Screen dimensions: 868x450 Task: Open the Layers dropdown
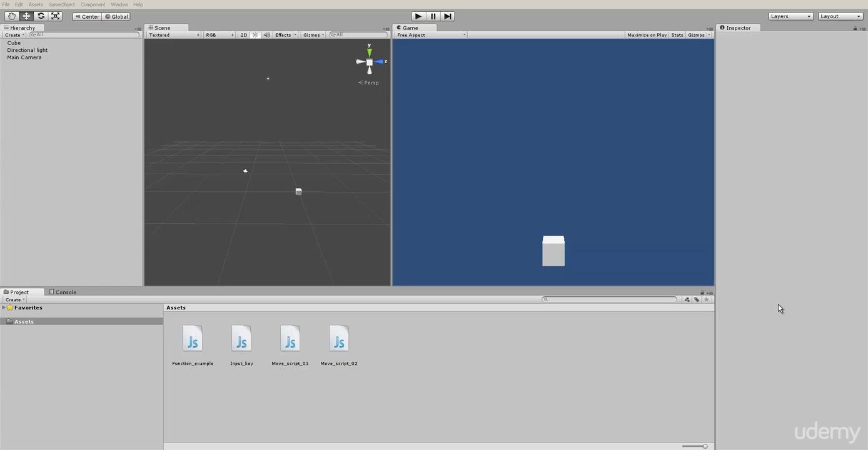click(x=790, y=16)
